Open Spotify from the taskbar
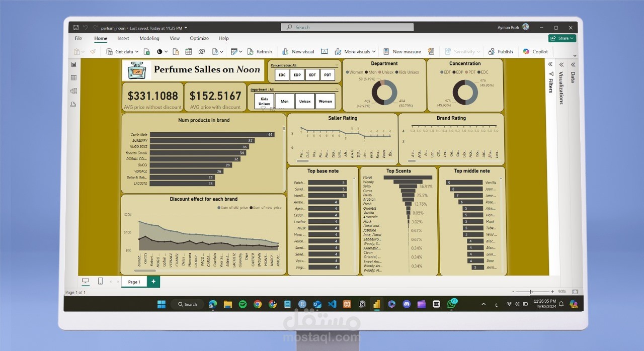 [243, 304]
